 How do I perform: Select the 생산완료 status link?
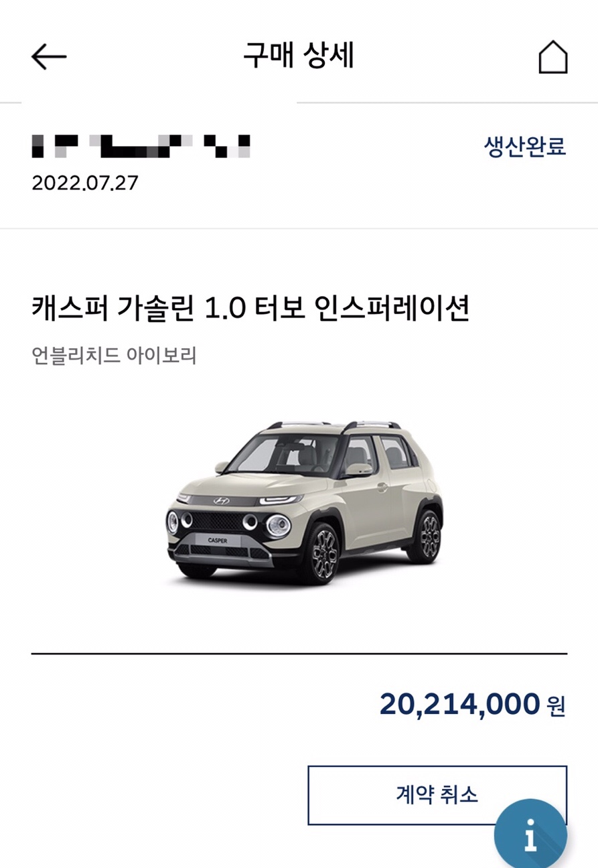click(525, 146)
